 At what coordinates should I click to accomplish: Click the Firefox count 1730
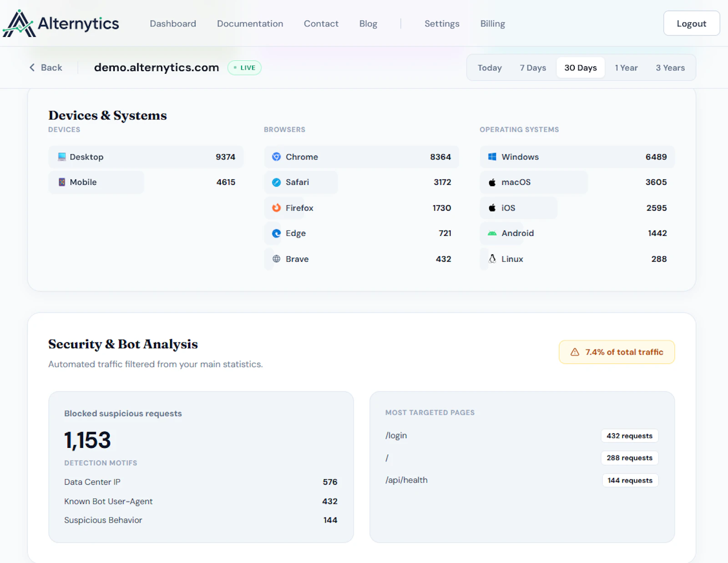(x=442, y=208)
